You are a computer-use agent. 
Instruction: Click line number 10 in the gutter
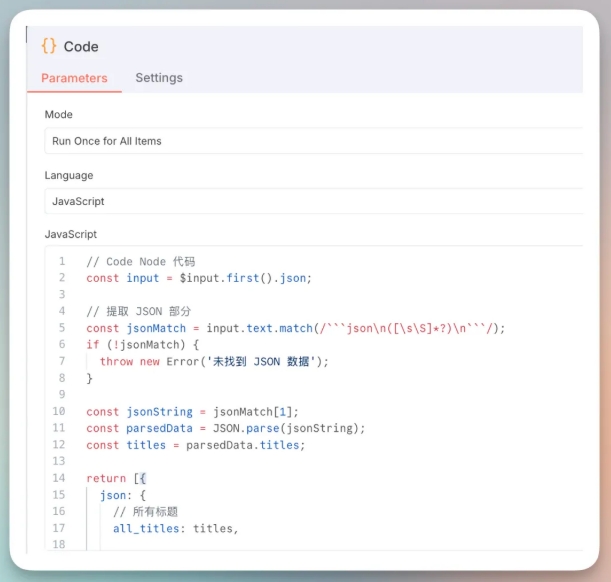(x=59, y=411)
